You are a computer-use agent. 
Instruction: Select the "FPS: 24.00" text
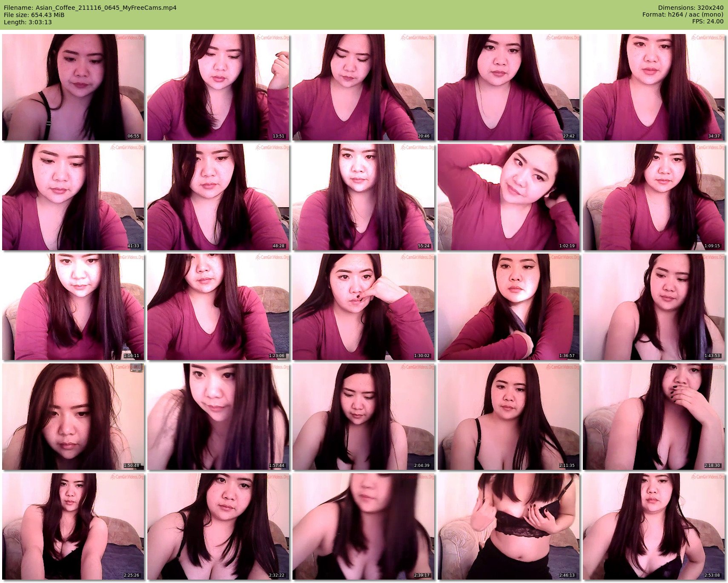coord(708,22)
